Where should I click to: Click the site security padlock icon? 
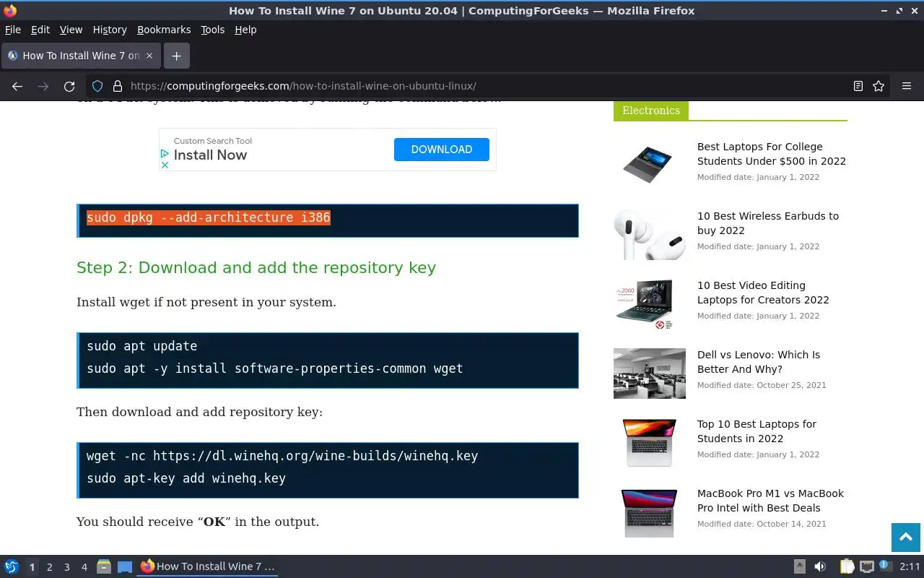pyautogui.click(x=118, y=86)
